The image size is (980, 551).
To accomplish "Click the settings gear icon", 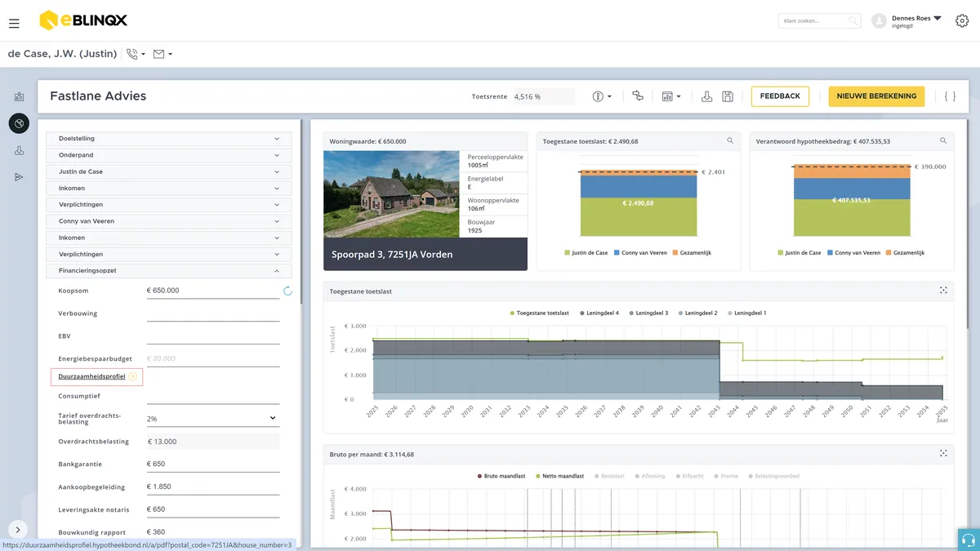I will click(961, 21).
